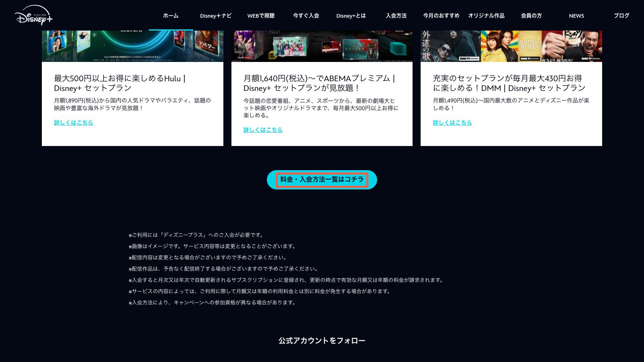Click the note ※画像はイメージです
The width and height of the screenshot is (644, 362).
tap(213, 246)
